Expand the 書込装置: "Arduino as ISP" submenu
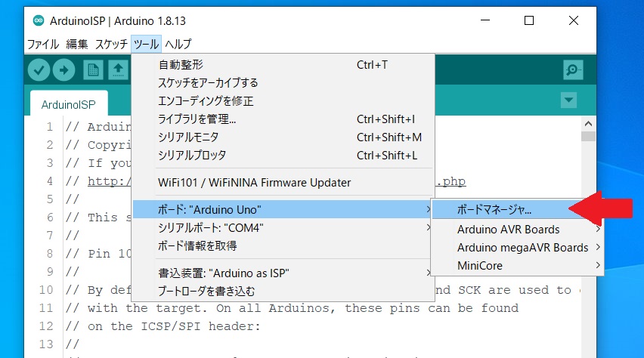644x358 pixels. tap(283, 273)
